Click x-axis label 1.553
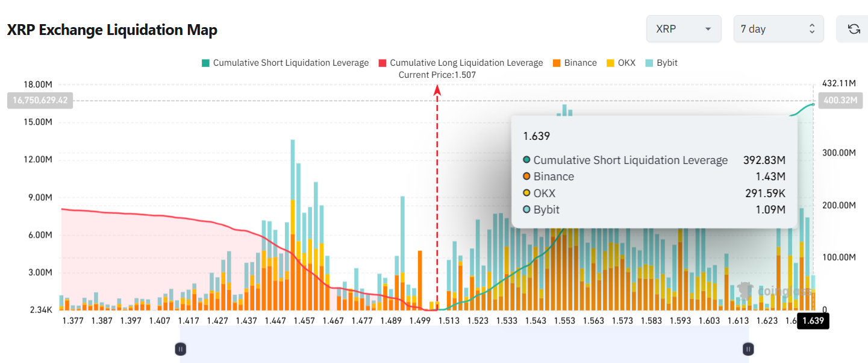The height and width of the screenshot is (363, 868). (564, 321)
